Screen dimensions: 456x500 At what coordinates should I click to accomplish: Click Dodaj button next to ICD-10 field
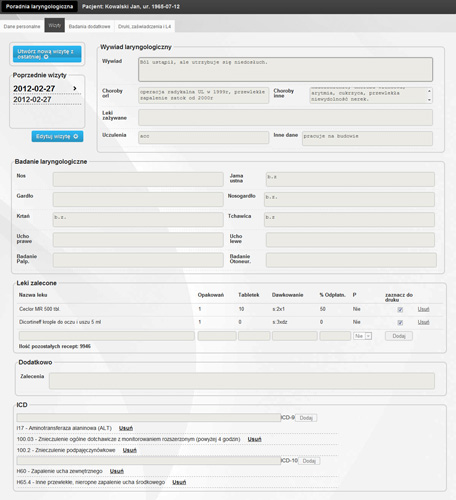pyautogui.click(x=309, y=461)
